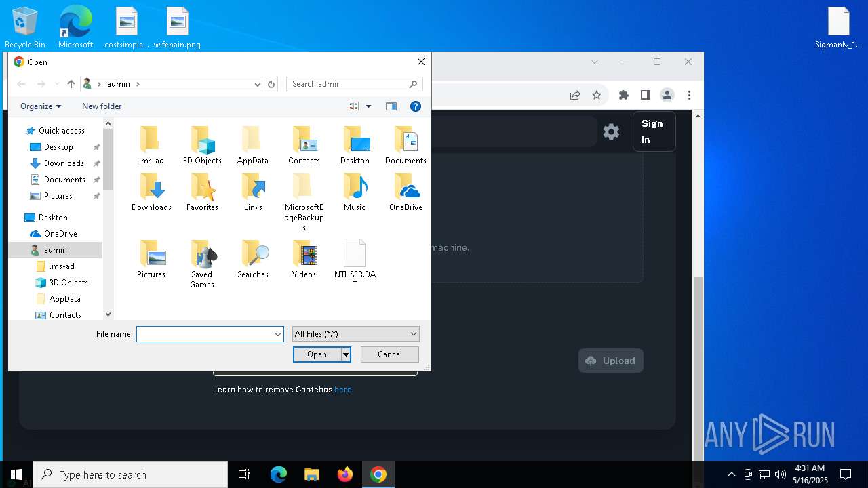
Task: Click the File name input field
Action: [x=205, y=334]
